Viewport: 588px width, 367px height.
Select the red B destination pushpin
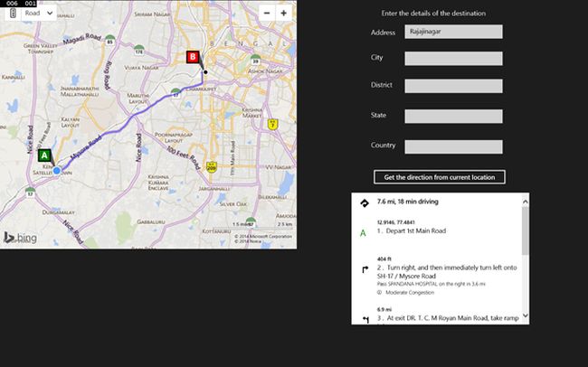pyautogui.click(x=193, y=57)
